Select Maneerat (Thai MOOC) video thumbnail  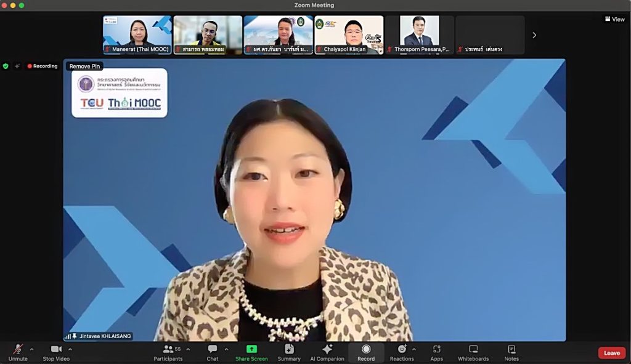137,34
